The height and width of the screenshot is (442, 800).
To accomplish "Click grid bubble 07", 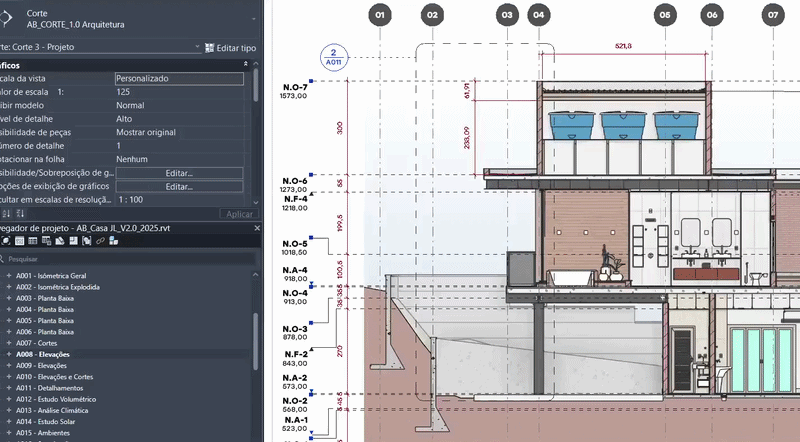I will (x=773, y=15).
